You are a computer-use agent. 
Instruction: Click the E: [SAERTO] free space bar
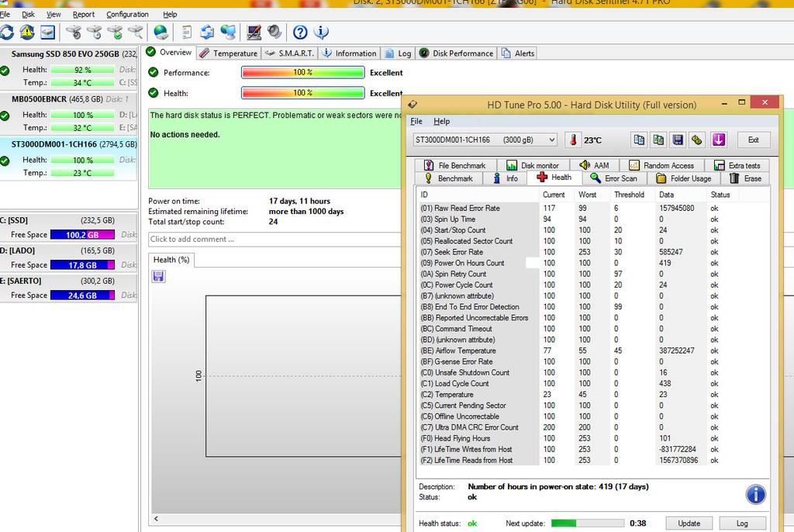(x=82, y=295)
